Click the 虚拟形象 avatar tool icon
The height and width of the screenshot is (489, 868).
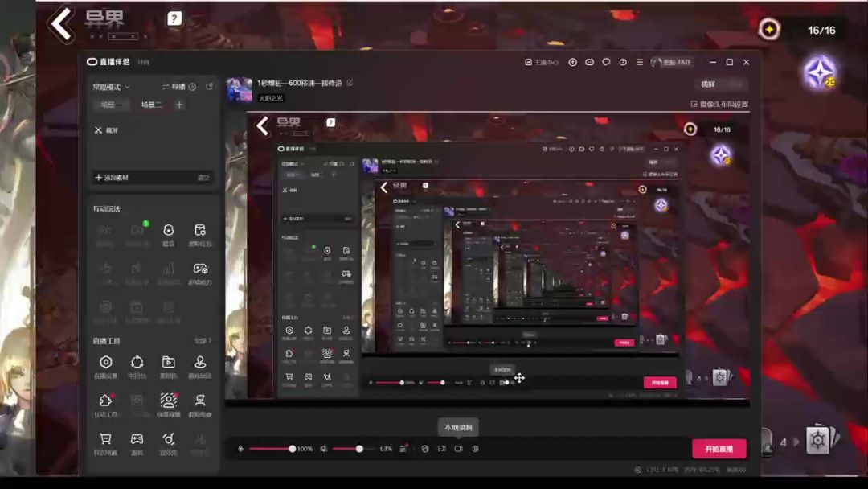point(200,401)
